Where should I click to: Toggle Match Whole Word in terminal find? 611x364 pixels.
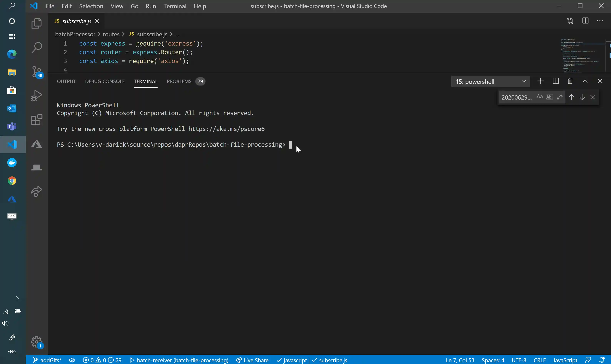coord(549,97)
